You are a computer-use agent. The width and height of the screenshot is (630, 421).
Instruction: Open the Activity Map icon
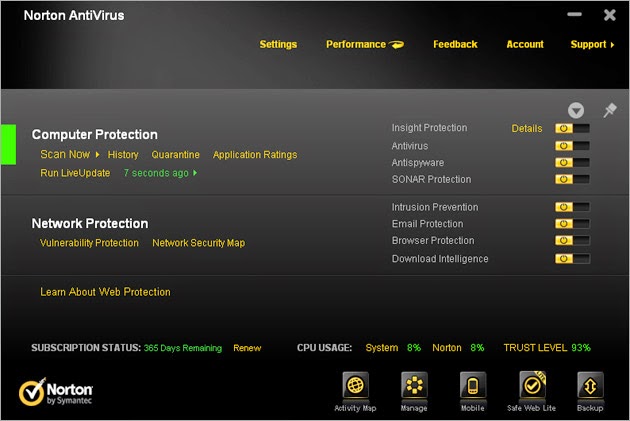pyautogui.click(x=356, y=386)
